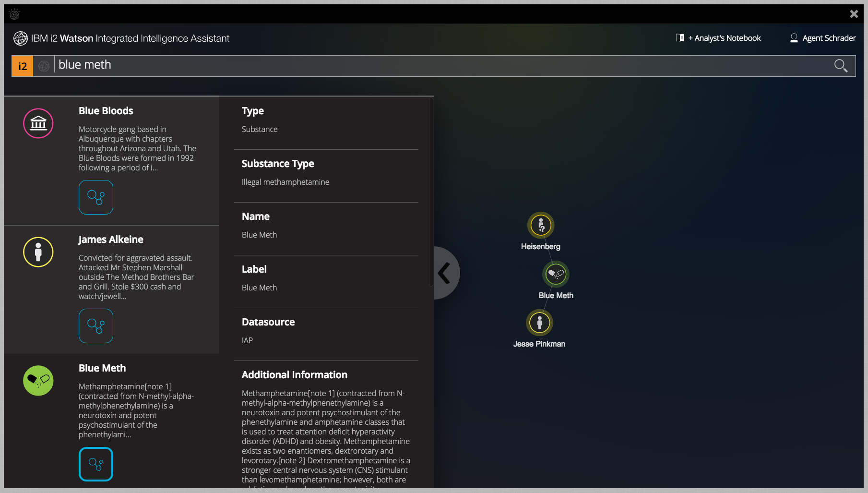Open the Analyst's Notebook link

[x=724, y=38]
